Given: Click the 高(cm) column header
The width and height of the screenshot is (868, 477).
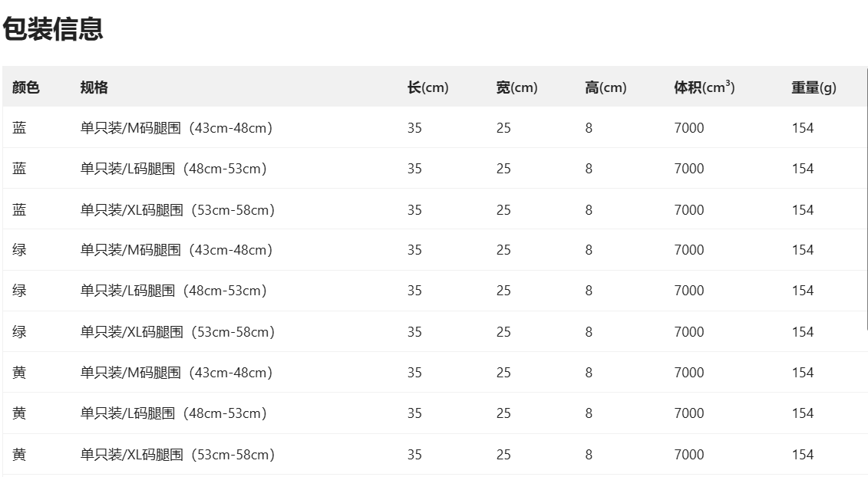Looking at the screenshot, I should pyautogui.click(x=606, y=87).
